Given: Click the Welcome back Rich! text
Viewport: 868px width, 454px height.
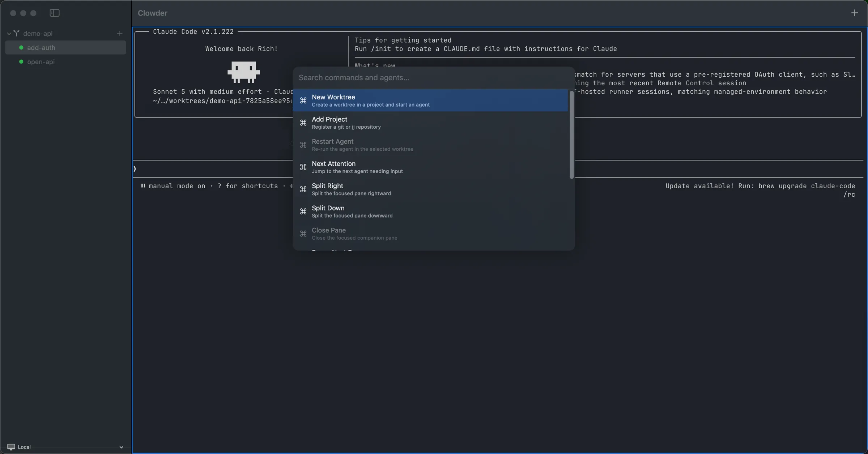Looking at the screenshot, I should 241,49.
